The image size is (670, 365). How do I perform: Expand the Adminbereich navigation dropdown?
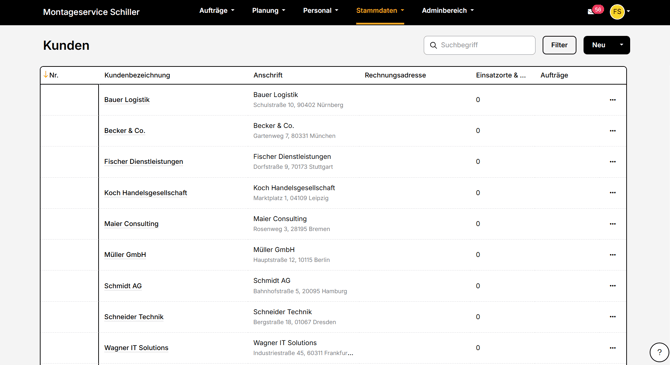pos(447,11)
